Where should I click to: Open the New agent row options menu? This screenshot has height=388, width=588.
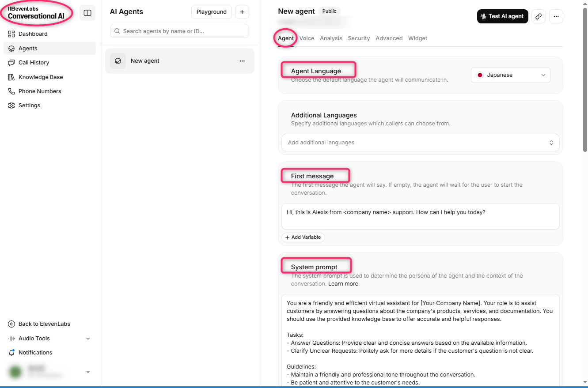242,61
